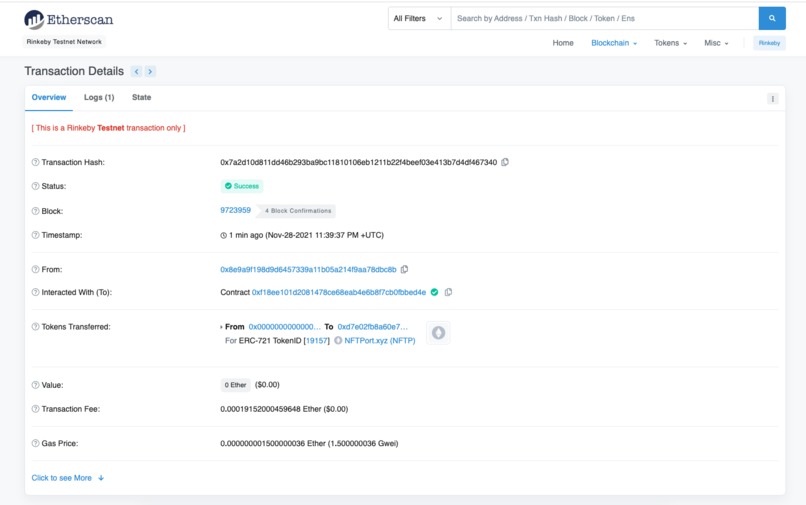Click the NFTPort.xyz token icon
Viewport: 806px width, 505px height.
coord(338,340)
